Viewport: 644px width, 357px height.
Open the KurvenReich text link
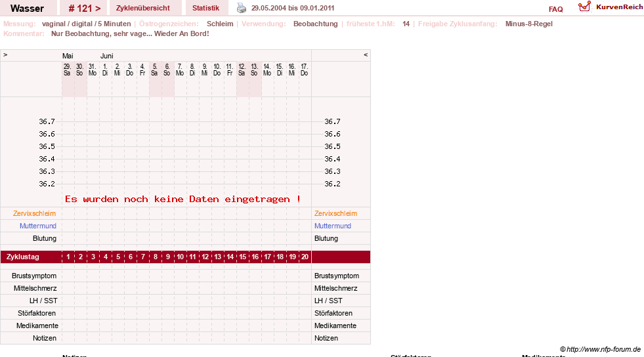point(619,7)
